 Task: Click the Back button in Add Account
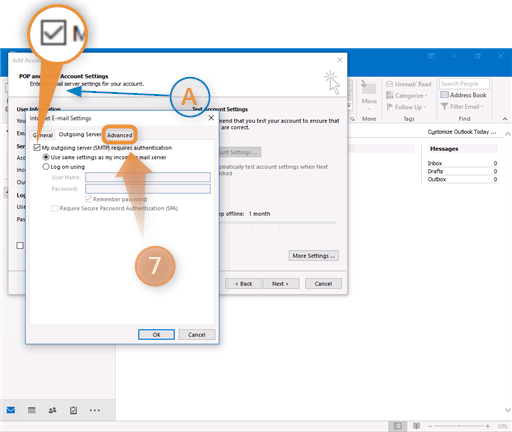coord(243,284)
